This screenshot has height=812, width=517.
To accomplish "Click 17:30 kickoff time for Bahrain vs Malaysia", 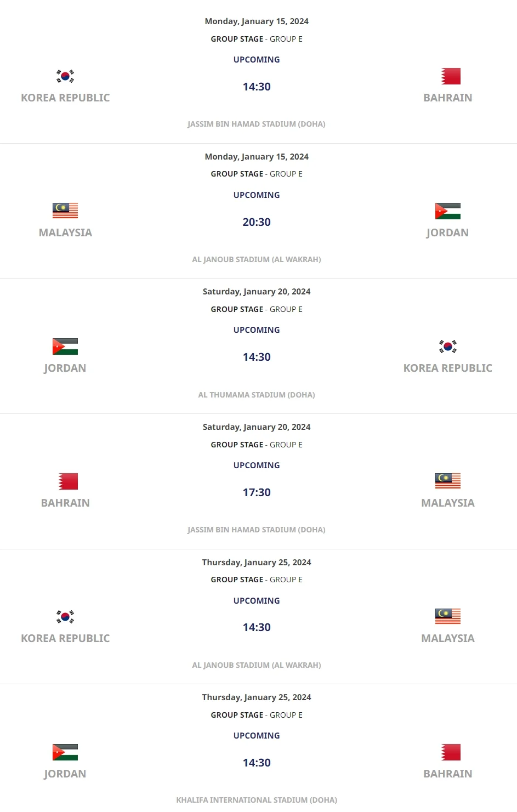I will (257, 492).
